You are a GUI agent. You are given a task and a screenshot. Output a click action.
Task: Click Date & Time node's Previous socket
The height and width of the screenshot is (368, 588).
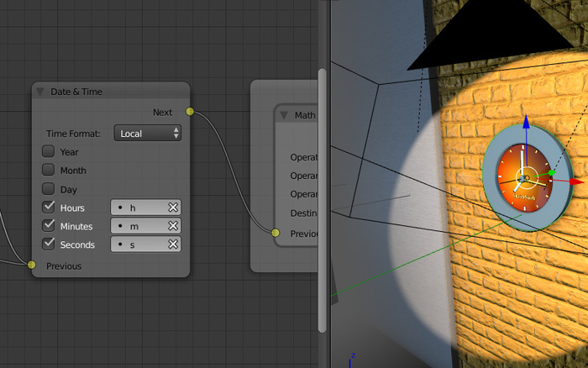coord(32,265)
